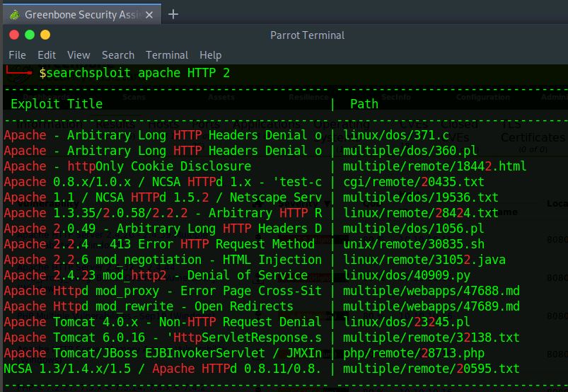
Task: Select path multiple/dos/360.pl
Action: pos(410,151)
